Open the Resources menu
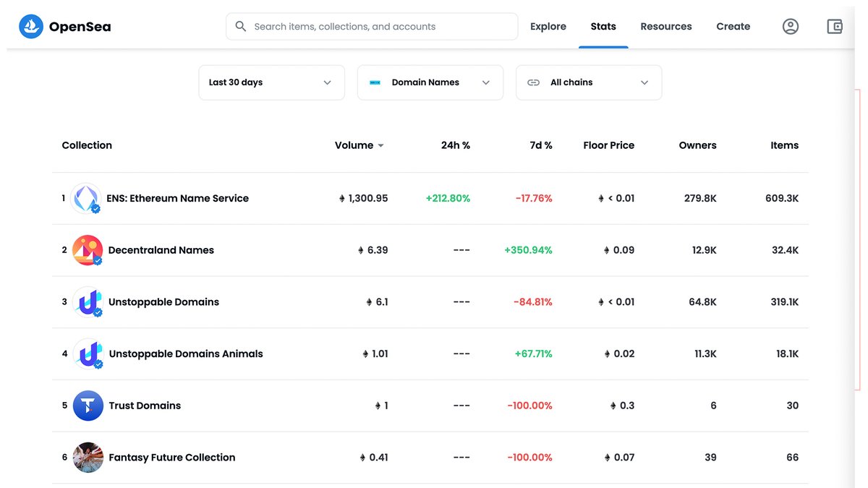The width and height of the screenshot is (868, 488). (x=665, y=26)
